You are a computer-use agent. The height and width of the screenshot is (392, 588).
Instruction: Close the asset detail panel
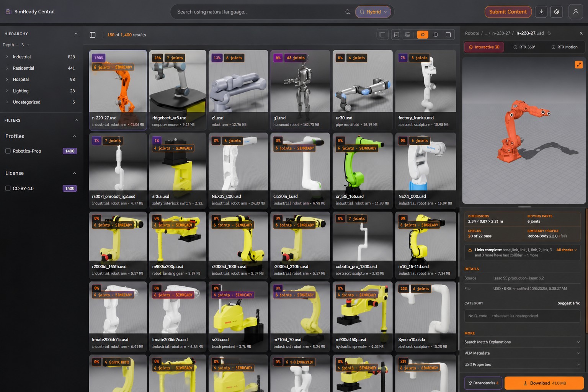point(581,33)
